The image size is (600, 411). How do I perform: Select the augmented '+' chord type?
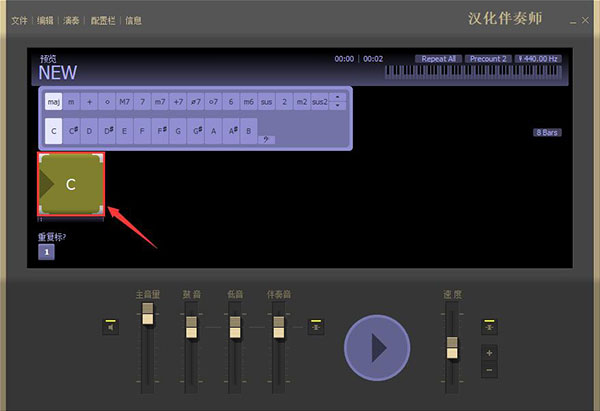pyautogui.click(x=89, y=102)
